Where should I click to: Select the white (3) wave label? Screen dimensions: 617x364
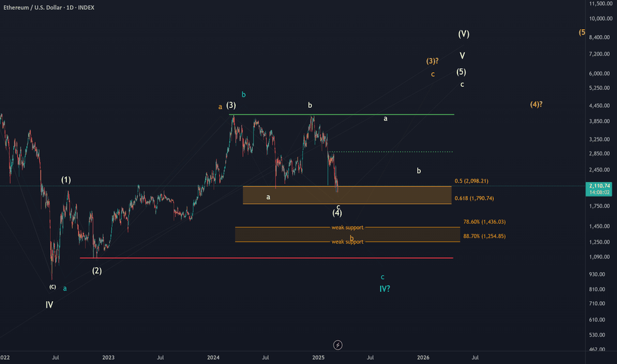(x=231, y=105)
